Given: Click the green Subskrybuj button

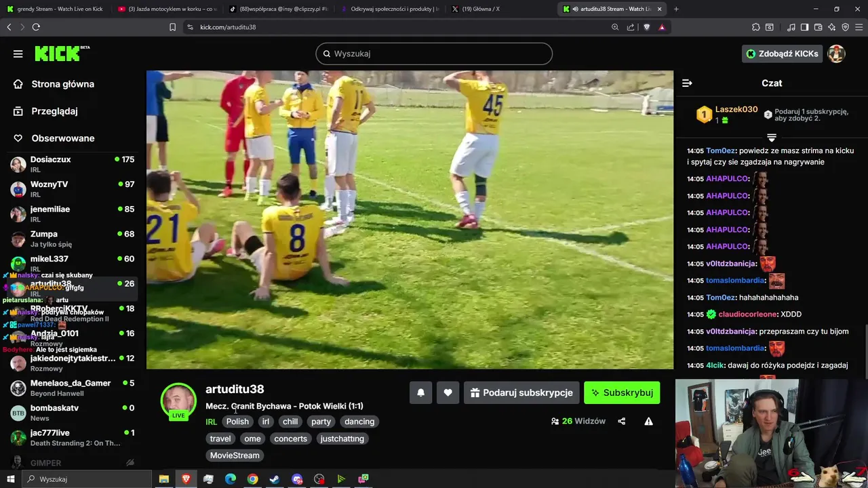Looking at the screenshot, I should [622, 392].
